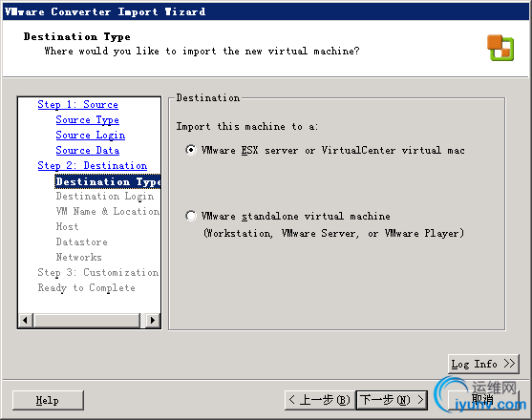Click right arrow of steps scrollbar

tap(153, 320)
